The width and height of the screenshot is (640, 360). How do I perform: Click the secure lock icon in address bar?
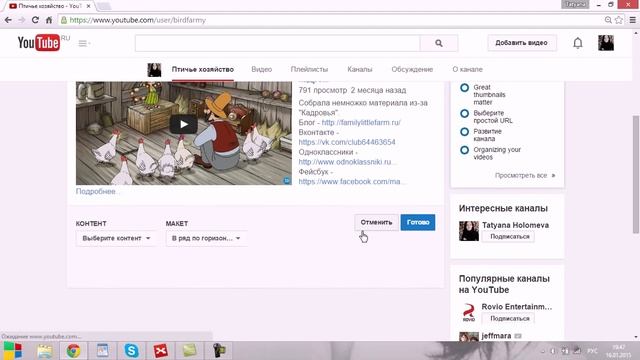coord(64,20)
